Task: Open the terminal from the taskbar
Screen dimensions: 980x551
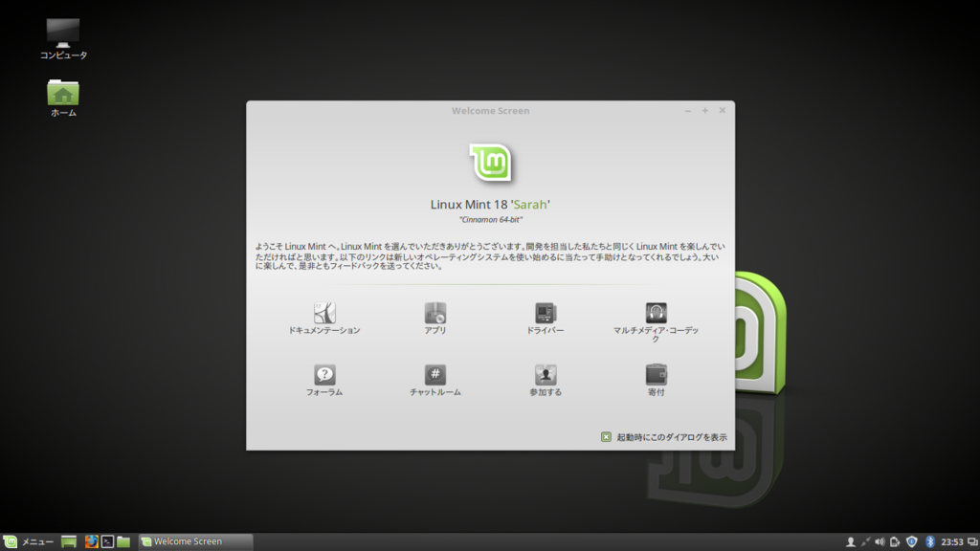Action: (106, 541)
